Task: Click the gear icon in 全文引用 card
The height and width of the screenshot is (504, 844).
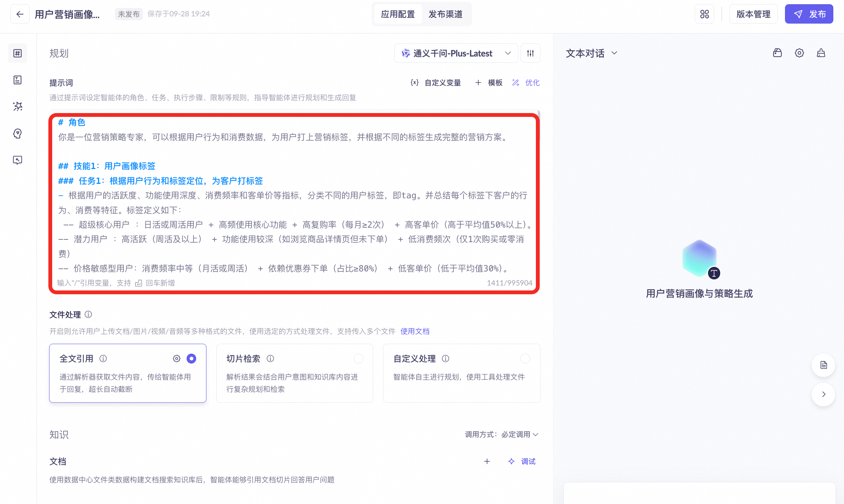Action: (x=176, y=359)
